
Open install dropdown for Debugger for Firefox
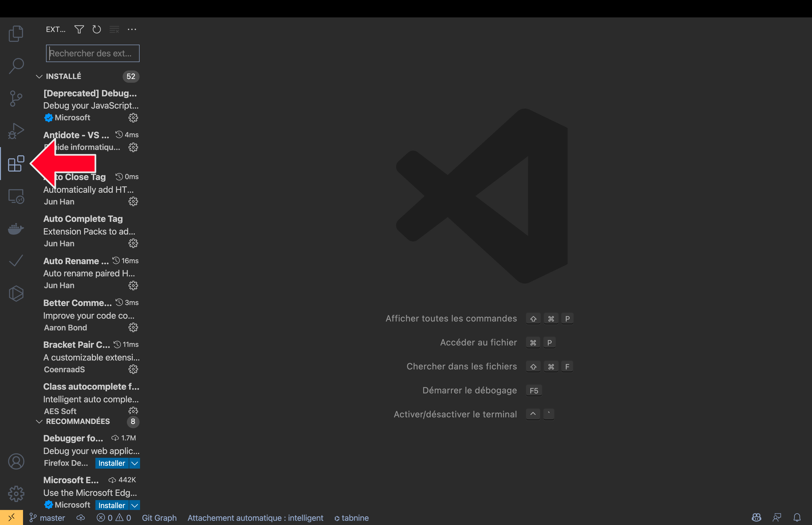click(135, 463)
